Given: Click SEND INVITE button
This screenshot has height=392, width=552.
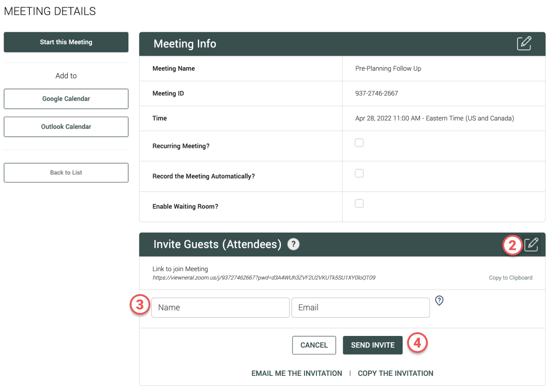Looking at the screenshot, I should point(373,345).
